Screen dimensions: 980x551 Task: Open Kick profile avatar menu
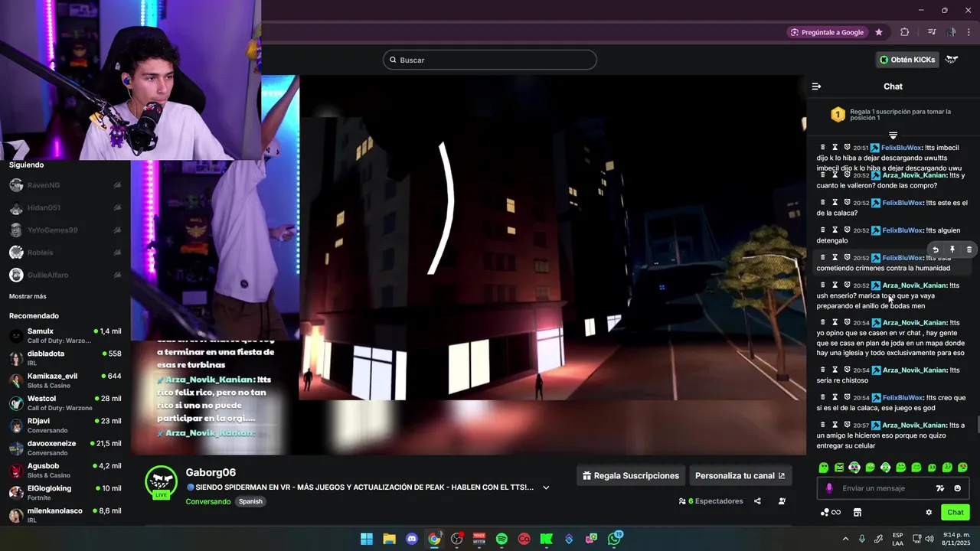[x=952, y=60]
